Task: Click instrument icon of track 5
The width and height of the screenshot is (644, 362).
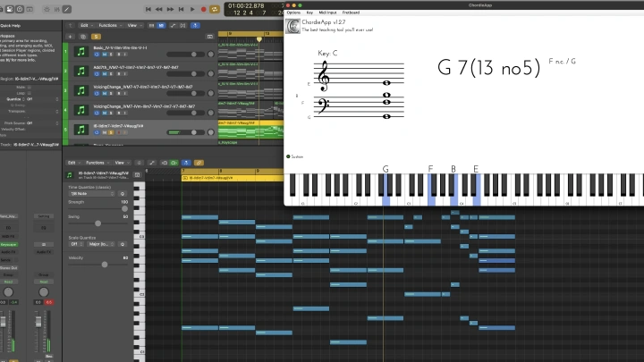Action: click(x=81, y=130)
